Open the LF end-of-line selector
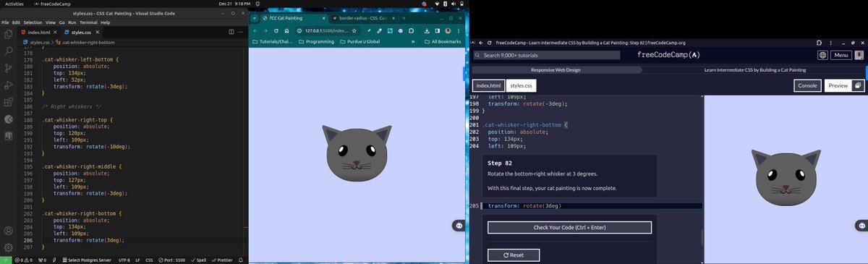The image size is (868, 264). coord(137,260)
